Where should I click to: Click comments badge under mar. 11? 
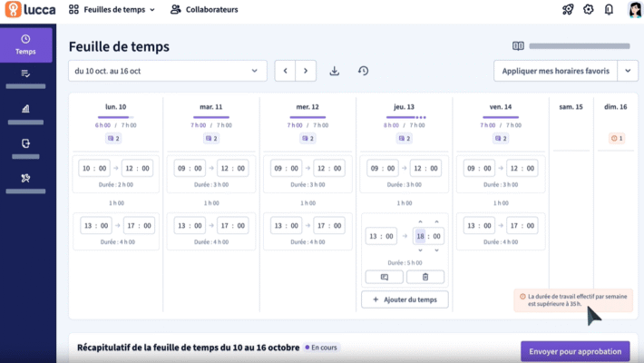[x=211, y=139]
